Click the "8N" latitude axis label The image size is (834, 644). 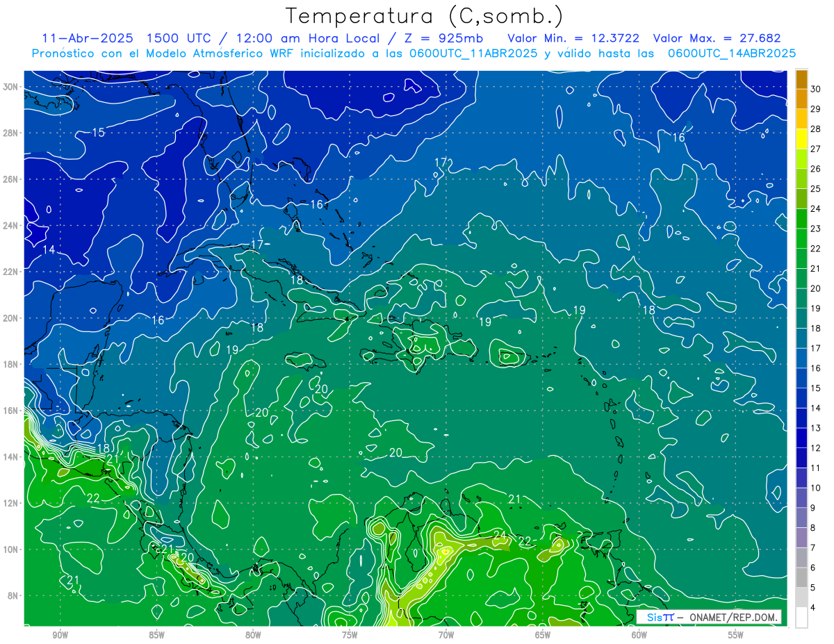14,596
